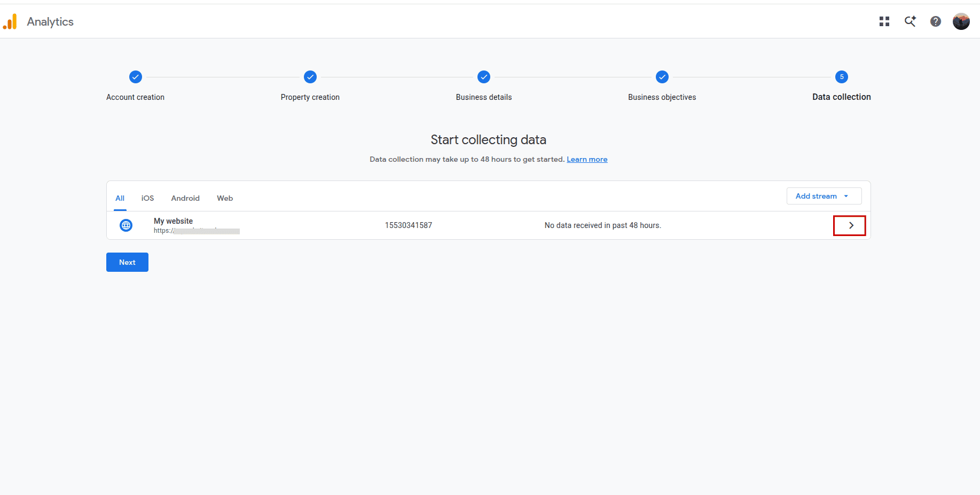Click the Business details step checkmark
This screenshot has width=980, height=495.
pyautogui.click(x=484, y=77)
